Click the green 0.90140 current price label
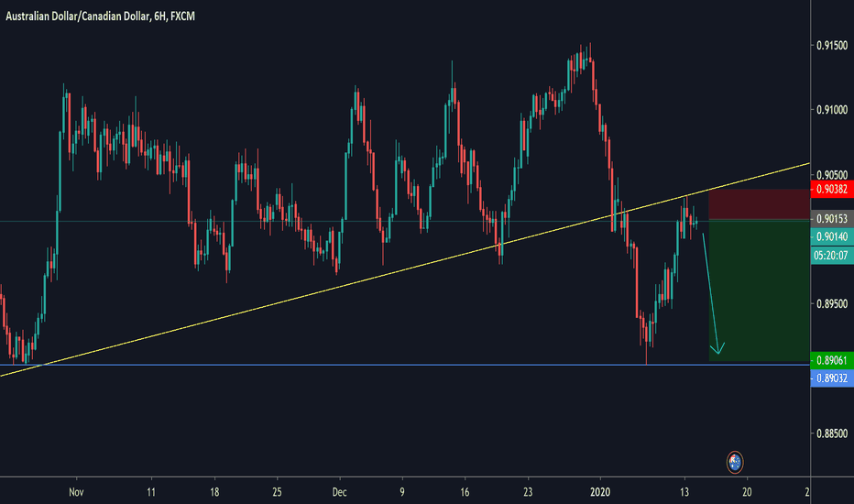The width and height of the screenshot is (854, 504). [x=831, y=236]
